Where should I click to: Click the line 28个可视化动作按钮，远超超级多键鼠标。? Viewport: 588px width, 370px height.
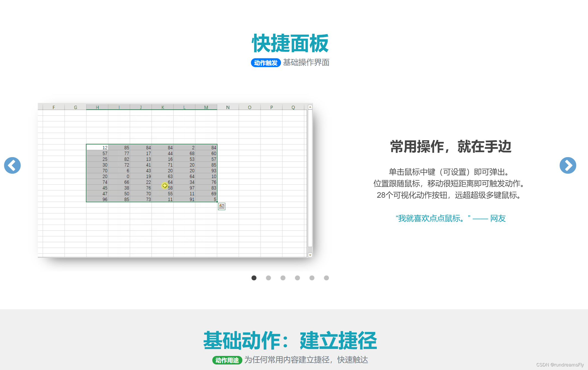[x=449, y=195]
